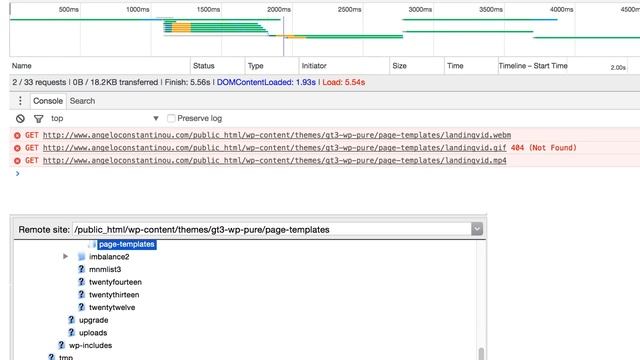
Task: Click the unknown-folder icon next to mnmlist3
Action: (81, 269)
